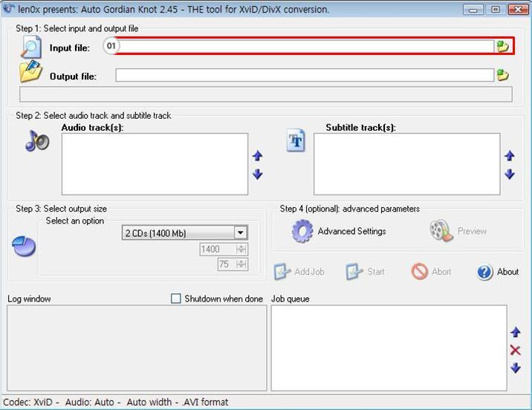
Task: Move subtitle track down with the arrow
Action: (509, 174)
